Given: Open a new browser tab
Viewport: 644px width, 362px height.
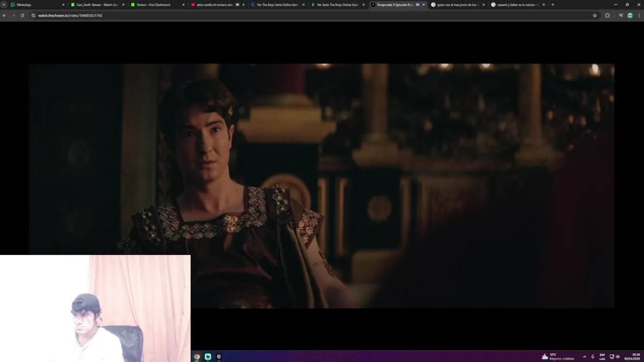Looking at the screenshot, I should [x=552, y=5].
